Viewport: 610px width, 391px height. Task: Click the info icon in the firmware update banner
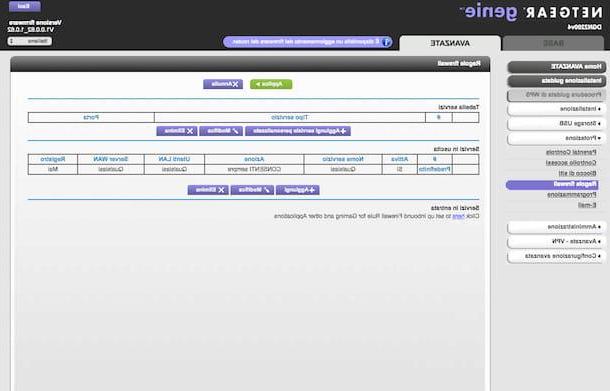coord(386,42)
